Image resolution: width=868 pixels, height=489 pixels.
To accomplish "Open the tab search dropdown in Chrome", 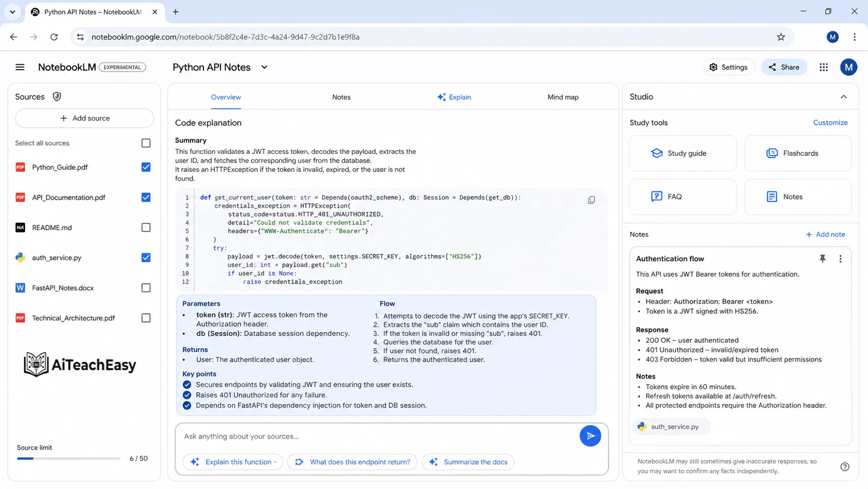I will 12,12.
